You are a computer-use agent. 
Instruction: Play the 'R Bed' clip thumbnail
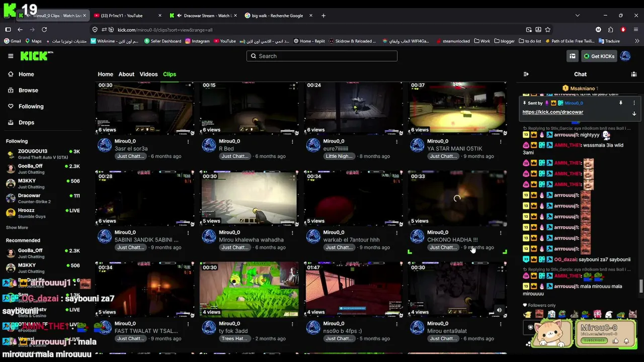249,108
